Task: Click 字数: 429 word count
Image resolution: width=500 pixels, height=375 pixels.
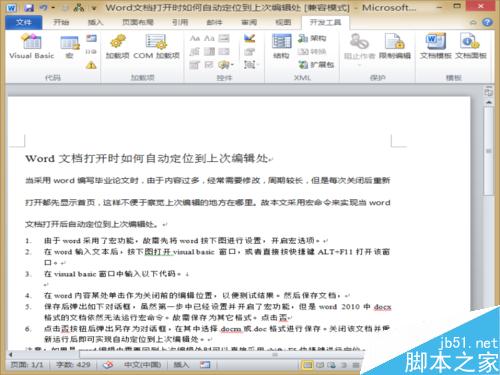Action: tap(73, 365)
